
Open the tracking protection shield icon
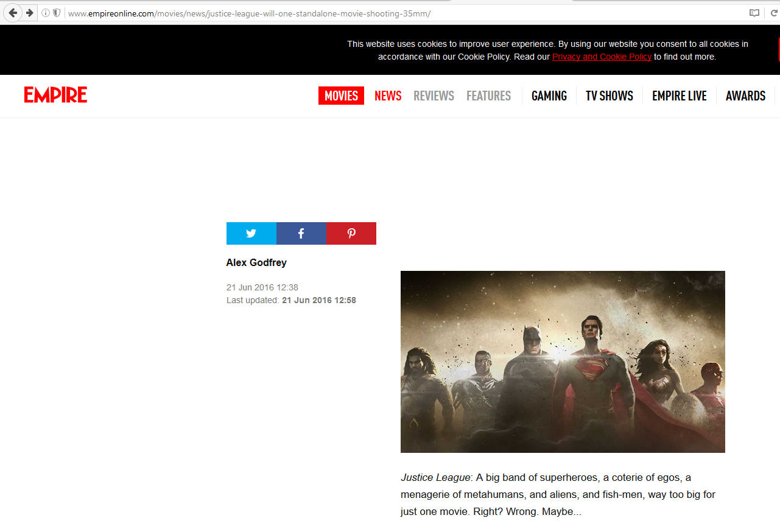[57, 13]
